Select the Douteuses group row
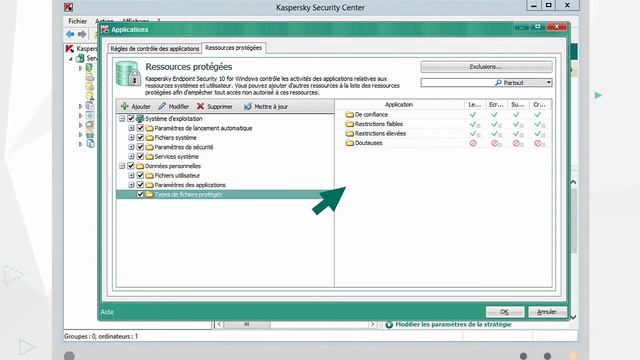This screenshot has width=640, height=360. [x=442, y=143]
